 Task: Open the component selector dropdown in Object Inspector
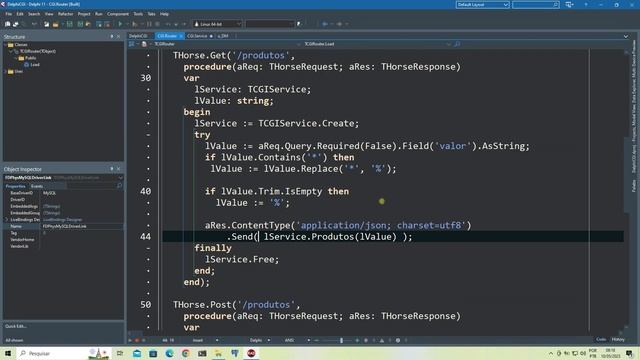point(120,178)
